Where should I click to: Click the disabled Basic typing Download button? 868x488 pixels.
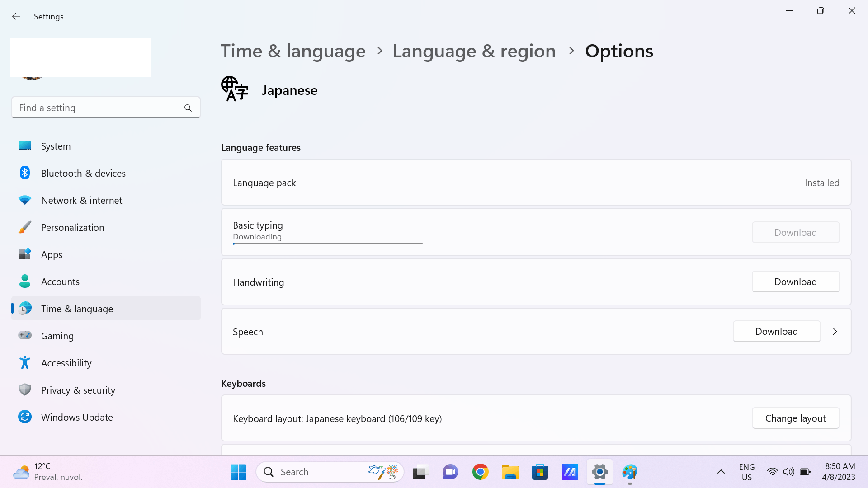click(796, 232)
